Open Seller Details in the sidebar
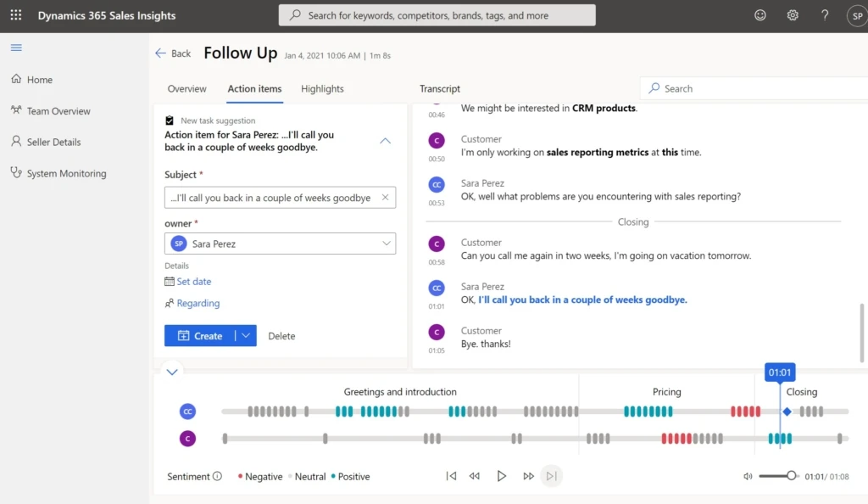 [49, 142]
